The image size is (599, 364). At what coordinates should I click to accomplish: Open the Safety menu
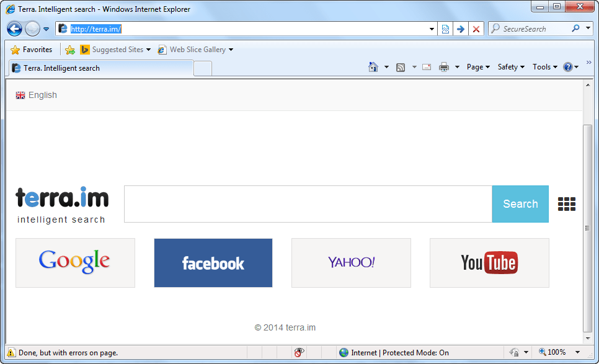coord(511,67)
